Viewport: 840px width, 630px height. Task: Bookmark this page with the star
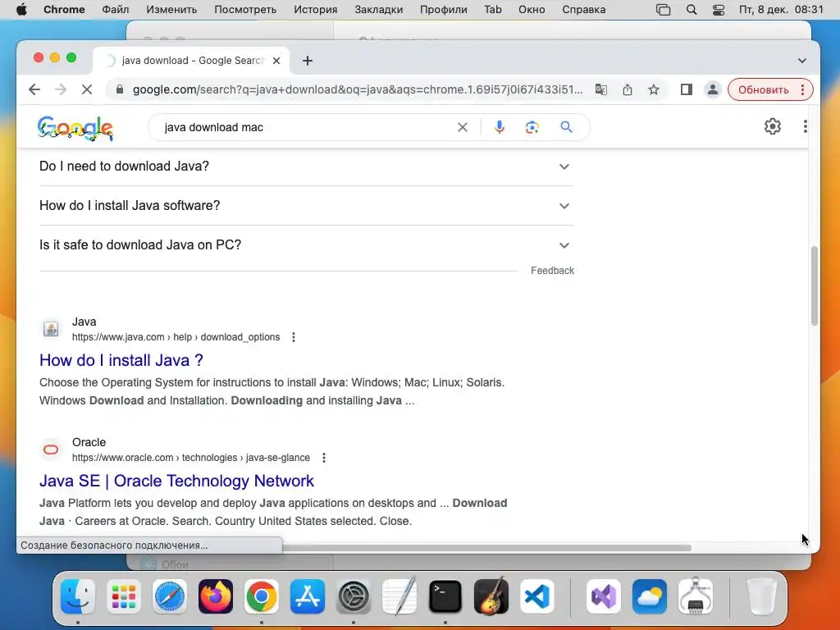point(654,89)
